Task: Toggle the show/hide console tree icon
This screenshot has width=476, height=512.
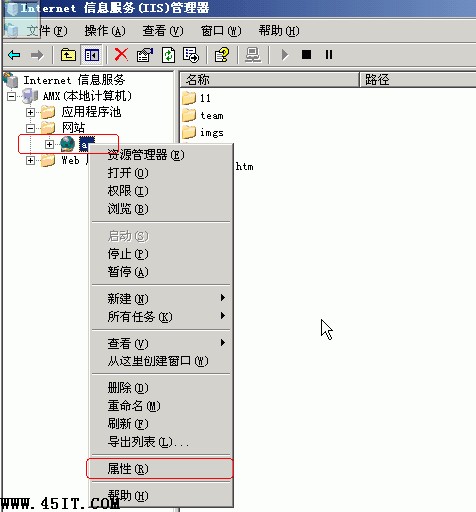Action: (x=92, y=55)
